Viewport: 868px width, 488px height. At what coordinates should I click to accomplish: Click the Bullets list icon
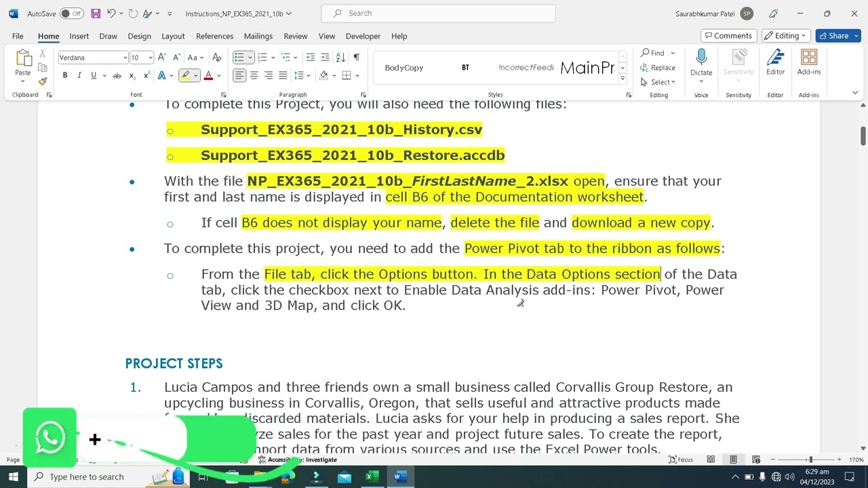239,58
